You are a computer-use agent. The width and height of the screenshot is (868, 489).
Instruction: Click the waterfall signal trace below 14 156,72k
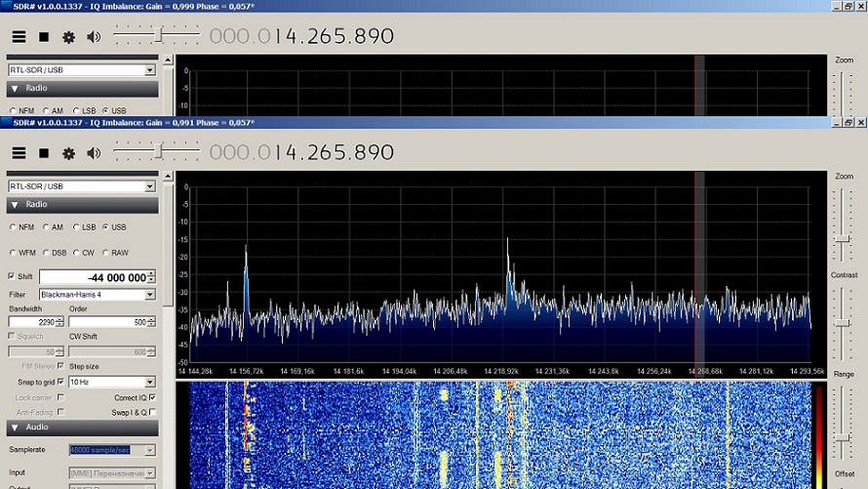(x=246, y=432)
